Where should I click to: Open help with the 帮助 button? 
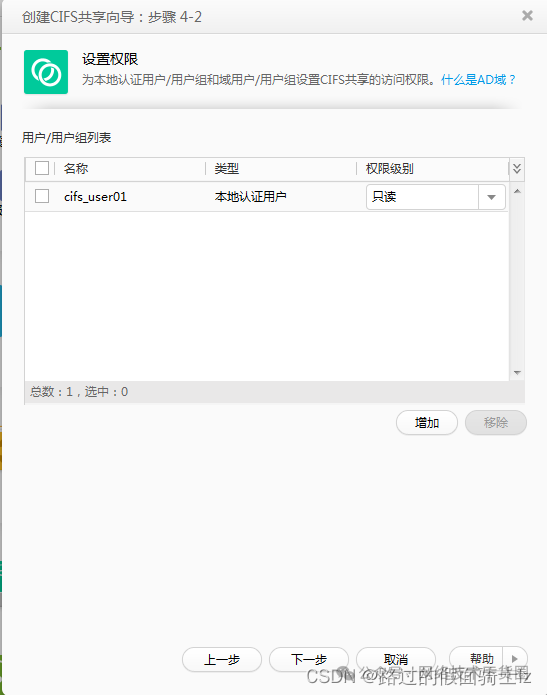click(477, 659)
